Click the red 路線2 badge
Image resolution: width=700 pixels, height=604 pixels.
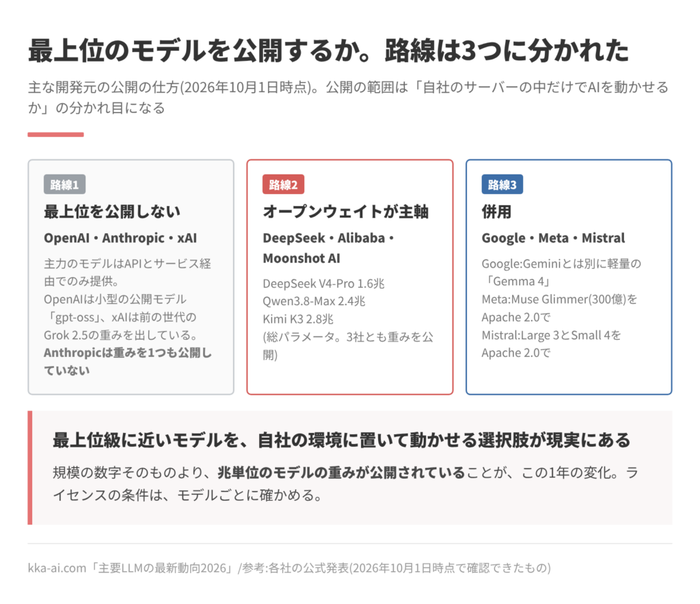click(284, 185)
